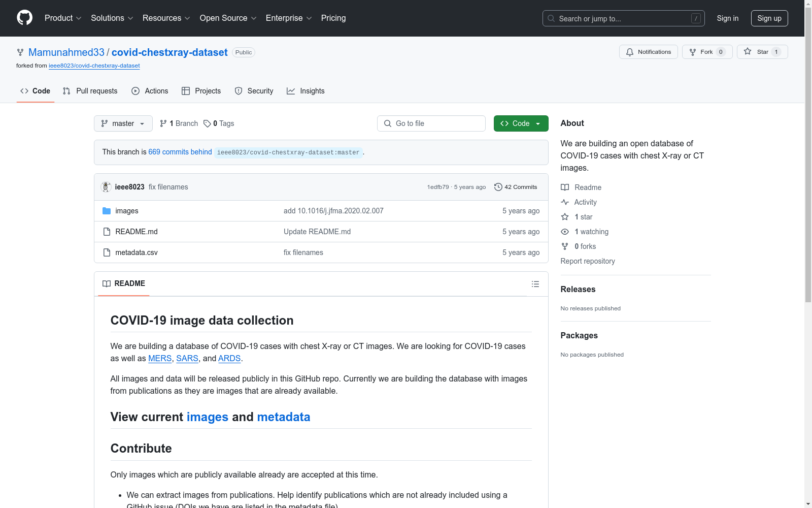Click the README outline list icon
The image size is (812, 508).
pyautogui.click(x=535, y=284)
